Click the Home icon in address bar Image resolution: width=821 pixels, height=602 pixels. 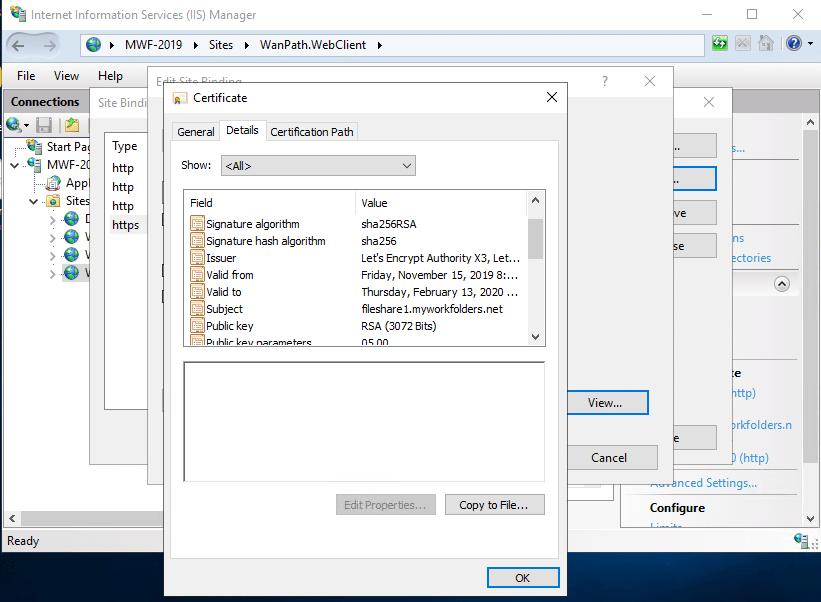click(765, 44)
